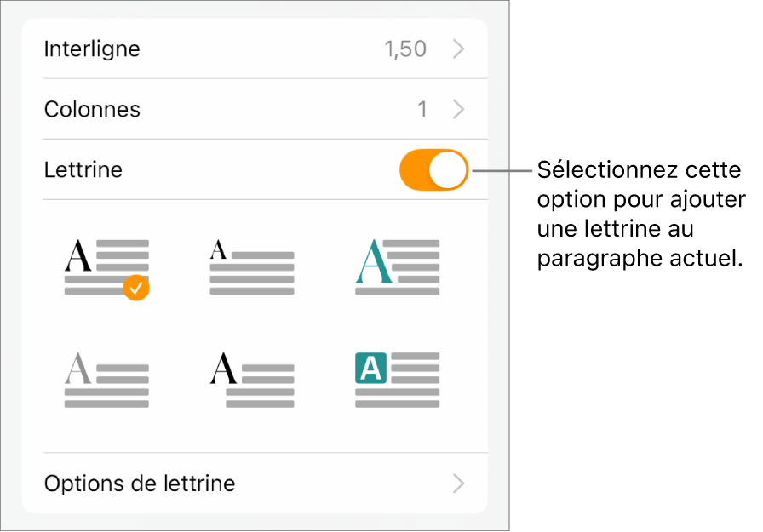Select the large teal serif drop cap style
This screenshot has height=532, width=763.
click(x=397, y=266)
